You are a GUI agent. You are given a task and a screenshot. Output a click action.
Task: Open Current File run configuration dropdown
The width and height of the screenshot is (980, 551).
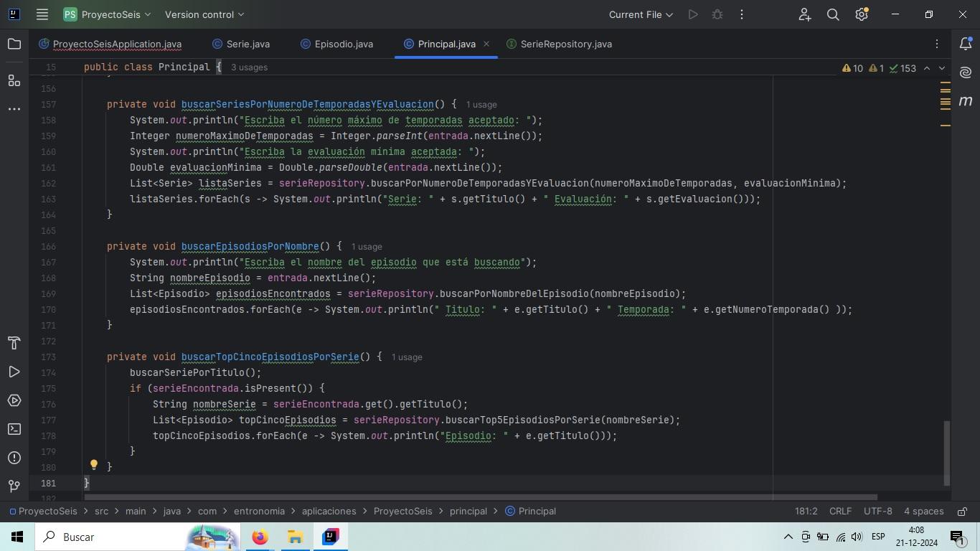(641, 14)
